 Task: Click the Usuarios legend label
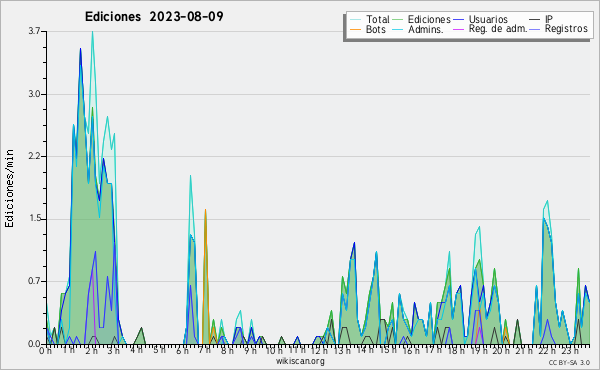coord(488,19)
